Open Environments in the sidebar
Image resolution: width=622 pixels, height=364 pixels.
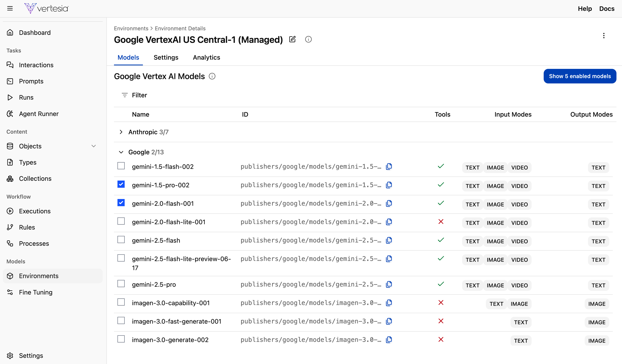tap(52, 276)
